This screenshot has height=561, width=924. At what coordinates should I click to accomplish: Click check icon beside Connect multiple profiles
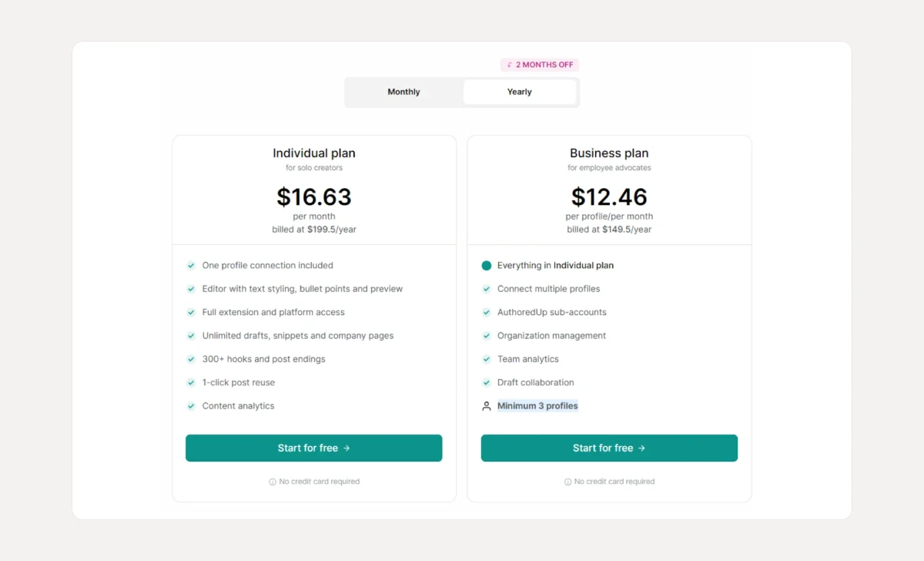coord(487,289)
